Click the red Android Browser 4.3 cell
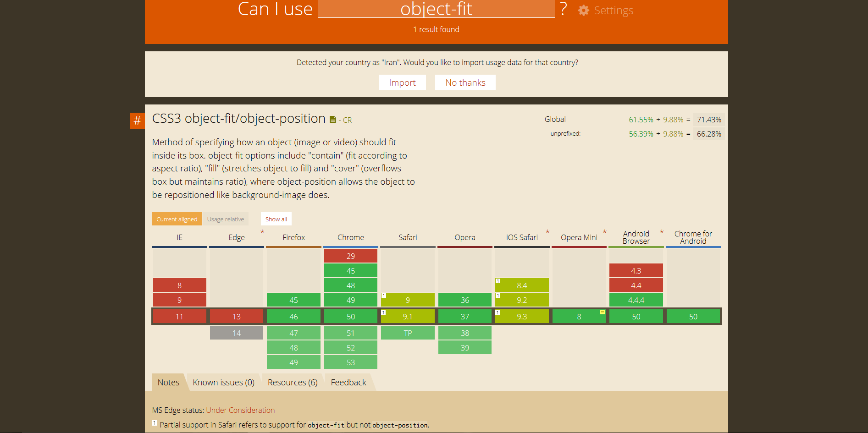Viewport: 868px width, 433px height. (636, 271)
